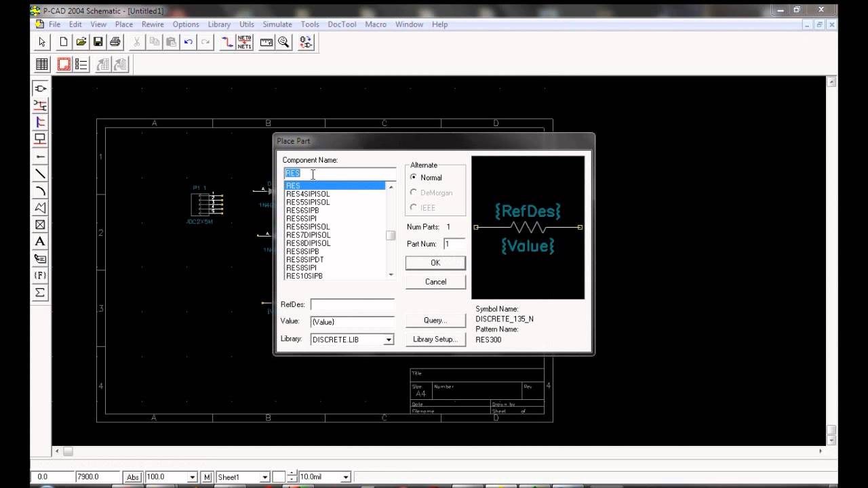Create a new schematic file

(x=64, y=42)
